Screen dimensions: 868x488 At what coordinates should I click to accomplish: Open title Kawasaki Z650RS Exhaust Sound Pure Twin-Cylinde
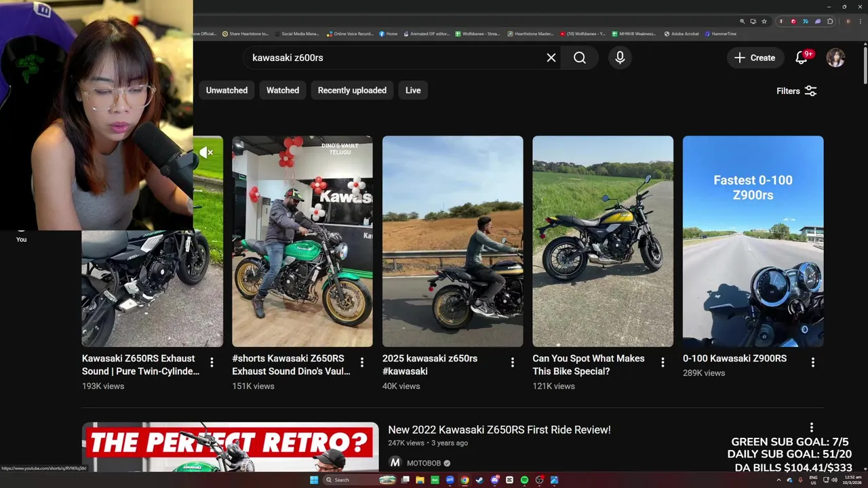pyautogui.click(x=140, y=365)
